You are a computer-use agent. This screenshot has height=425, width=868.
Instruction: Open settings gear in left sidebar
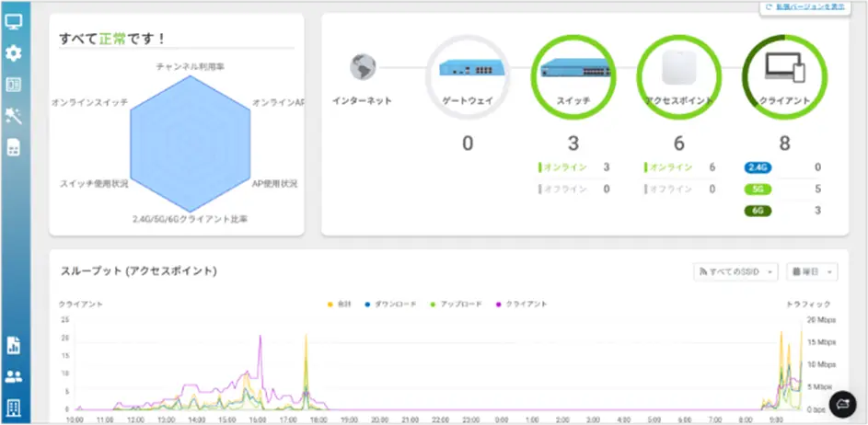tap(14, 53)
